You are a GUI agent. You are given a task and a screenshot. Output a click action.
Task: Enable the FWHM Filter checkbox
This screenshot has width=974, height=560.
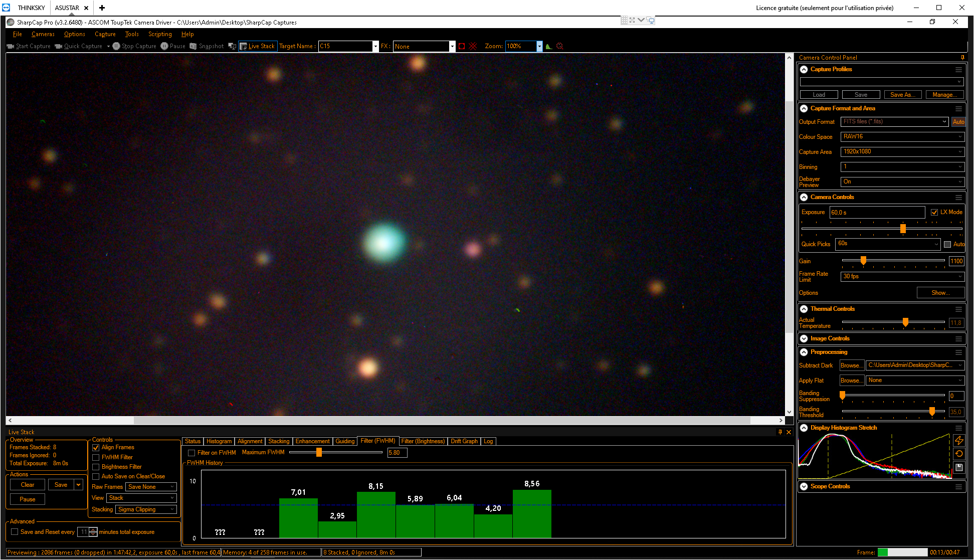tap(96, 457)
